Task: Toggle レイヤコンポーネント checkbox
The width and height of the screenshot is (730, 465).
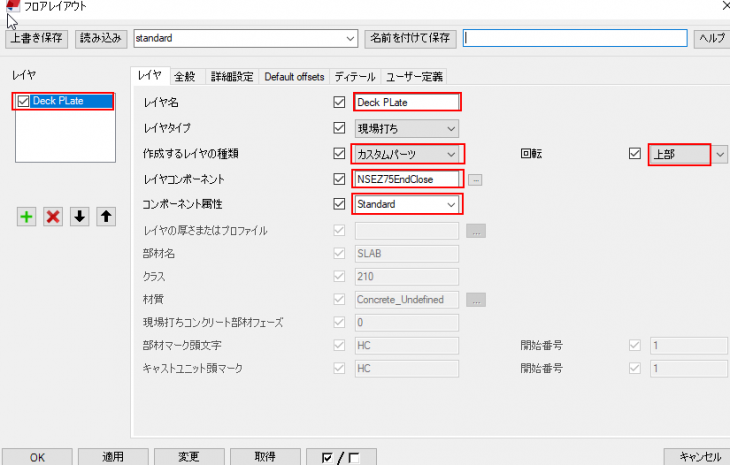Action: tap(339, 179)
